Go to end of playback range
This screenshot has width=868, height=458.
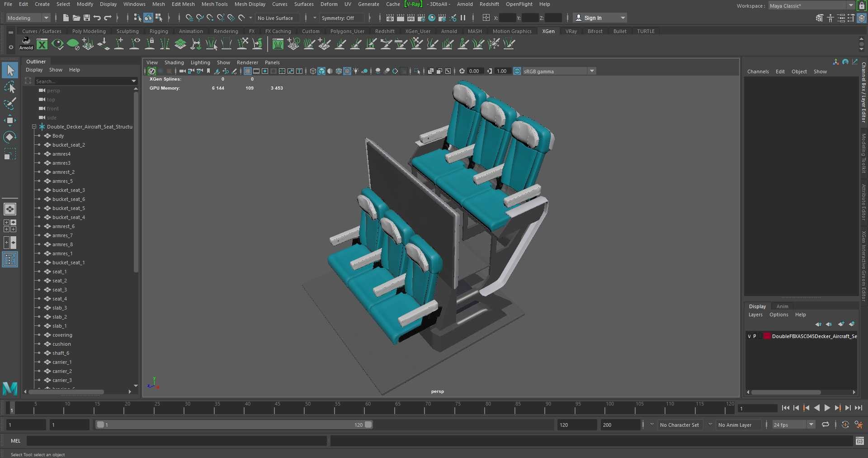pos(859,408)
